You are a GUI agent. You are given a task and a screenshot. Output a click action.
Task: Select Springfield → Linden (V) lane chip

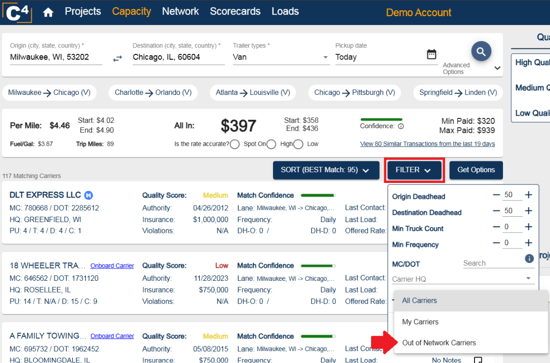coord(458,93)
